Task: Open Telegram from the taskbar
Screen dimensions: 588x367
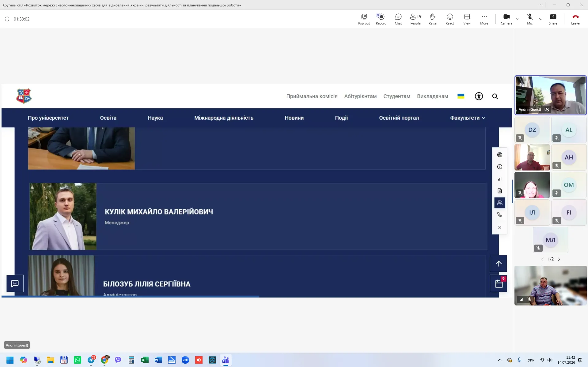Action: [x=91, y=360]
